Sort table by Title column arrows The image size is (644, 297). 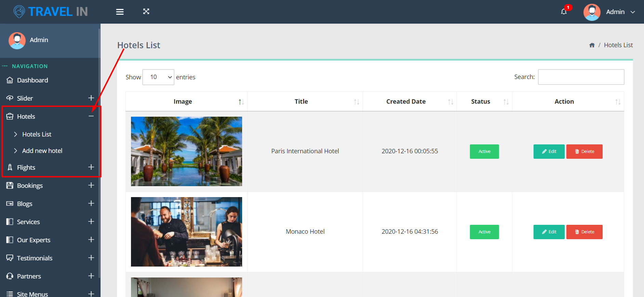(x=356, y=102)
